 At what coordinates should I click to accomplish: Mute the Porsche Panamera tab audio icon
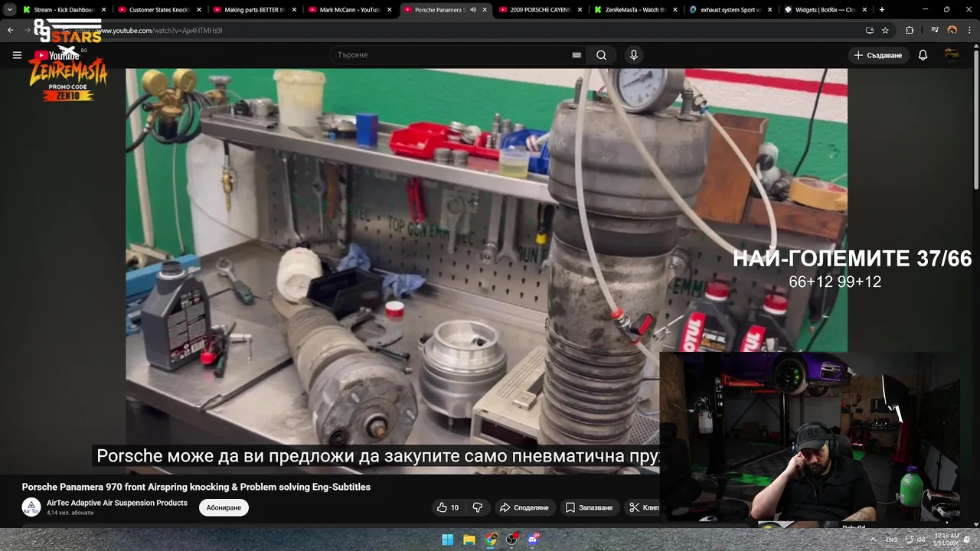point(472,10)
